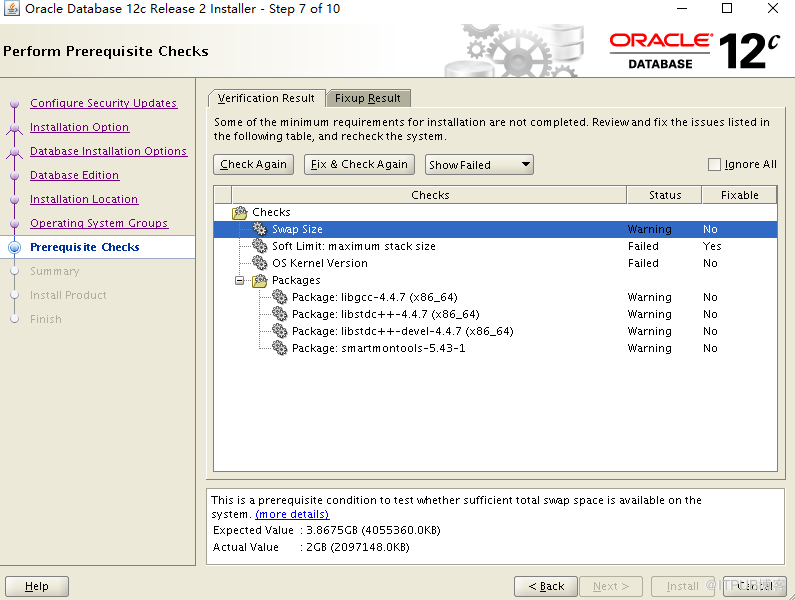Viewport: 795px width, 600px height.
Task: Click gear icon of Soft Limit row
Action: click(x=260, y=246)
